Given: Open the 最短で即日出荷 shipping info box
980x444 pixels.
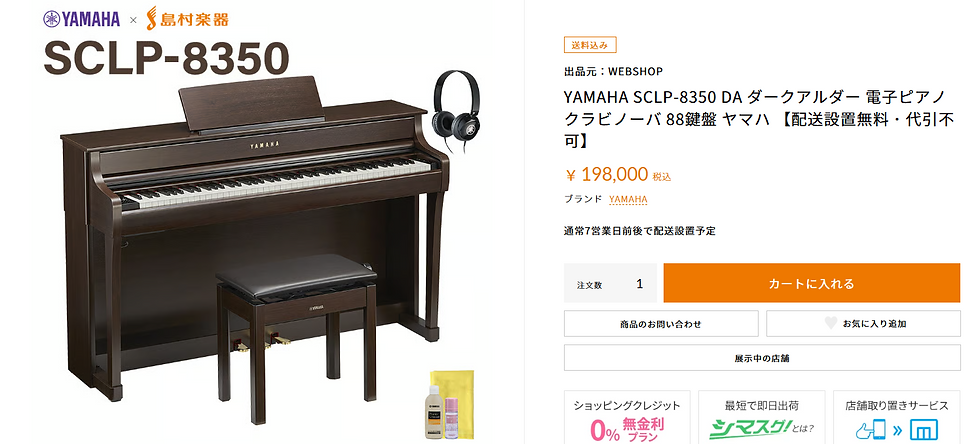Looking at the screenshot, I should point(761,417).
